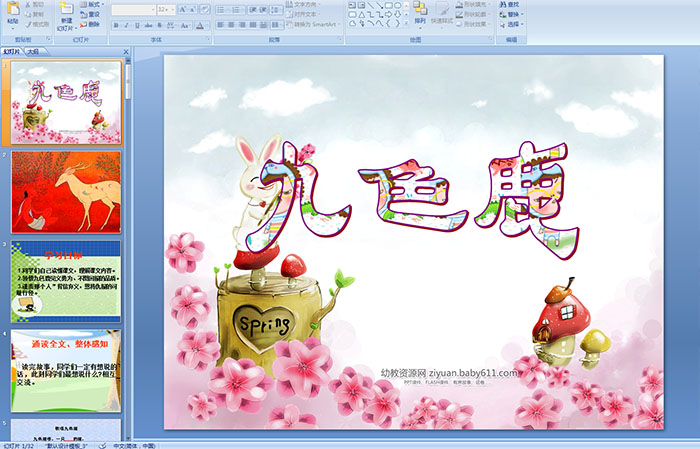Select slide 4 thumbnail 通读全文、整体感知
The height and width of the screenshot is (449, 700).
[66, 371]
